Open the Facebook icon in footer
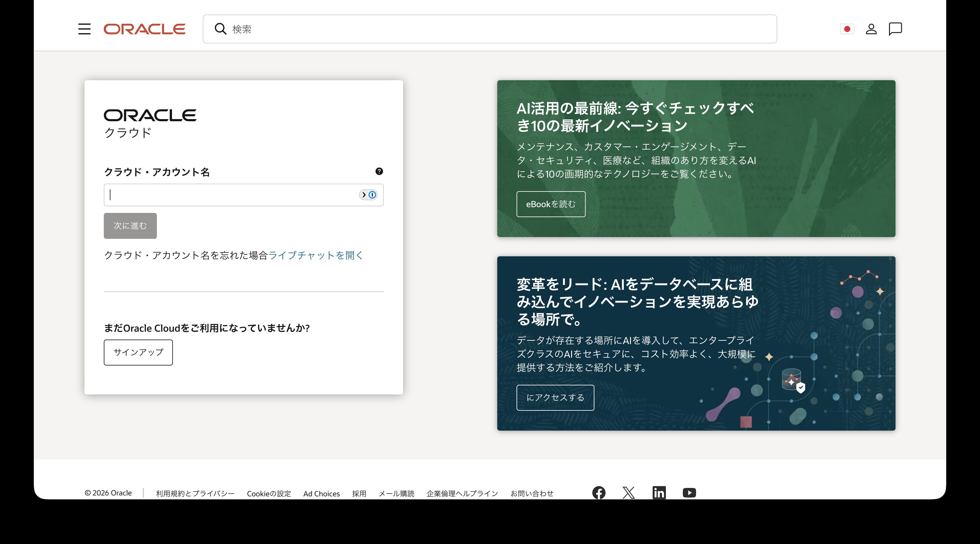 [599, 493]
